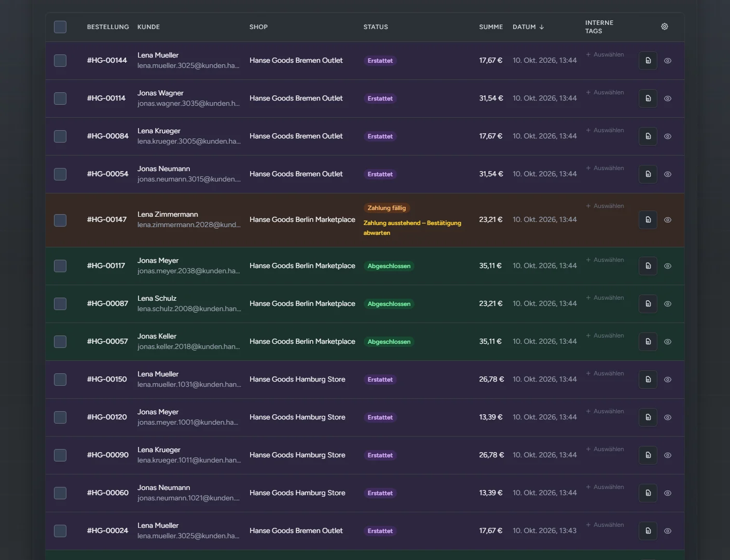
Task: Open document for order #HG-00057
Action: pos(648,342)
